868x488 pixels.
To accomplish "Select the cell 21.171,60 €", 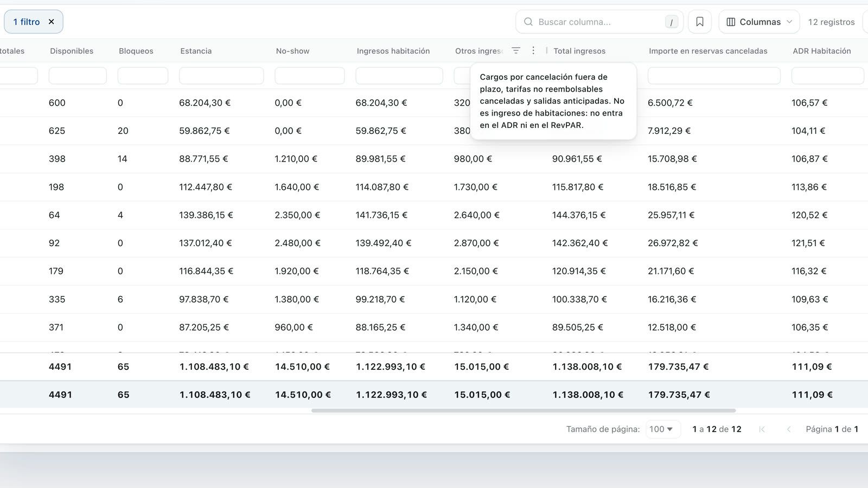I will point(671,271).
